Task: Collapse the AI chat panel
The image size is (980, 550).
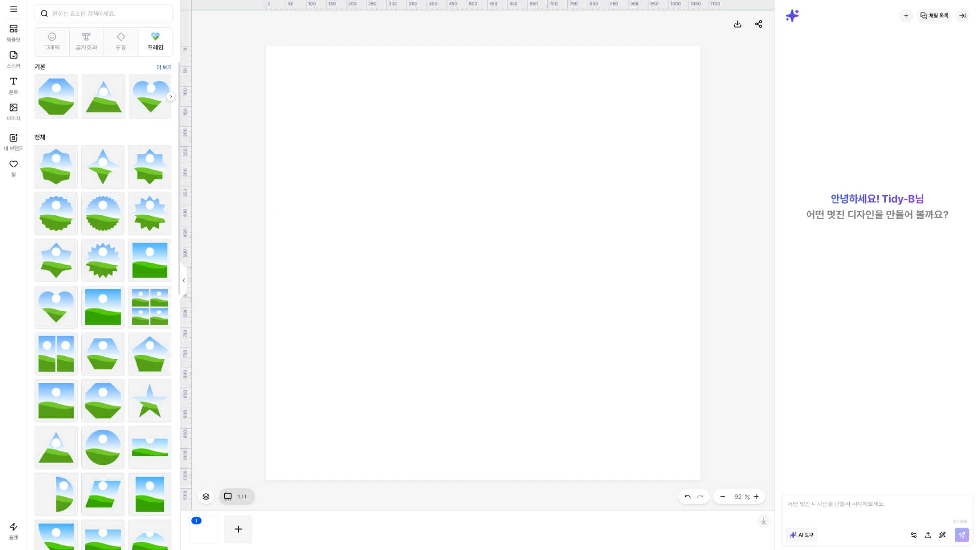Action: [x=962, y=16]
